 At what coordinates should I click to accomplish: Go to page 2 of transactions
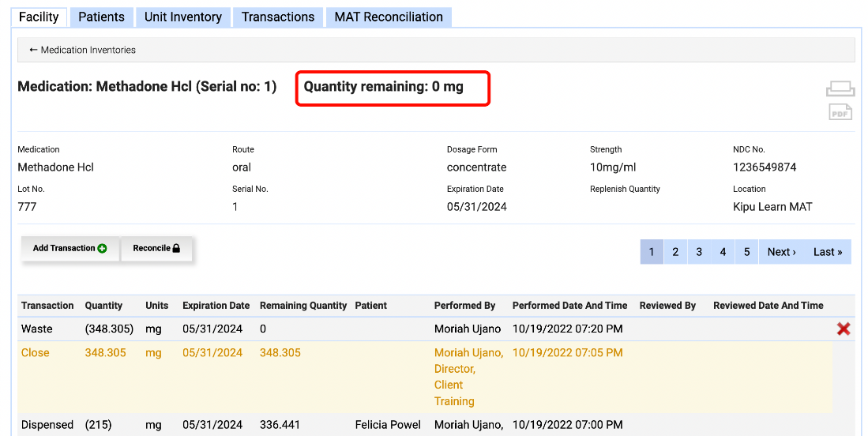pyautogui.click(x=675, y=252)
